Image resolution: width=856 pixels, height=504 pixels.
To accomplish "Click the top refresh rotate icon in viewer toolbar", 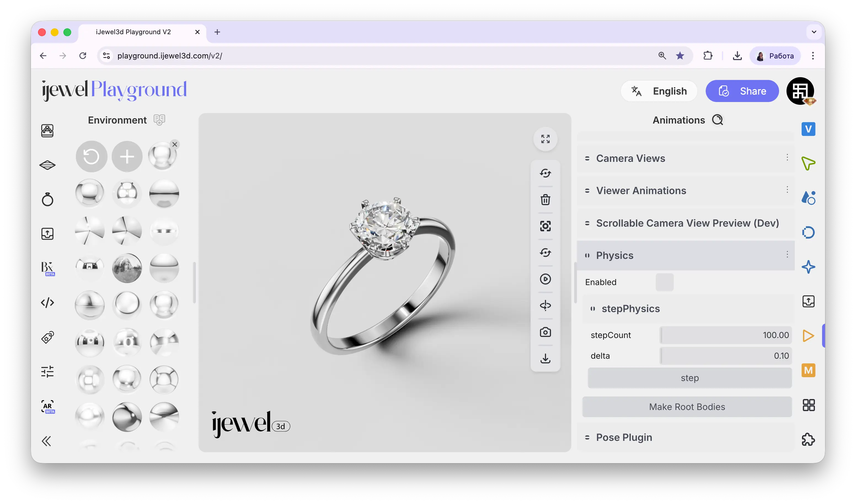I will coord(545,173).
